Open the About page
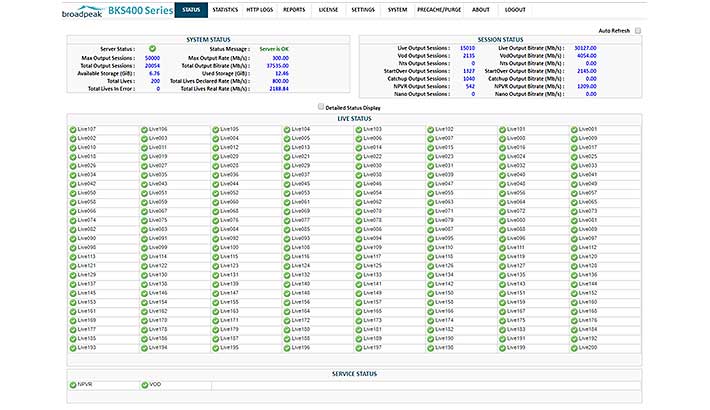The height and width of the screenshot is (410, 710). (481, 9)
